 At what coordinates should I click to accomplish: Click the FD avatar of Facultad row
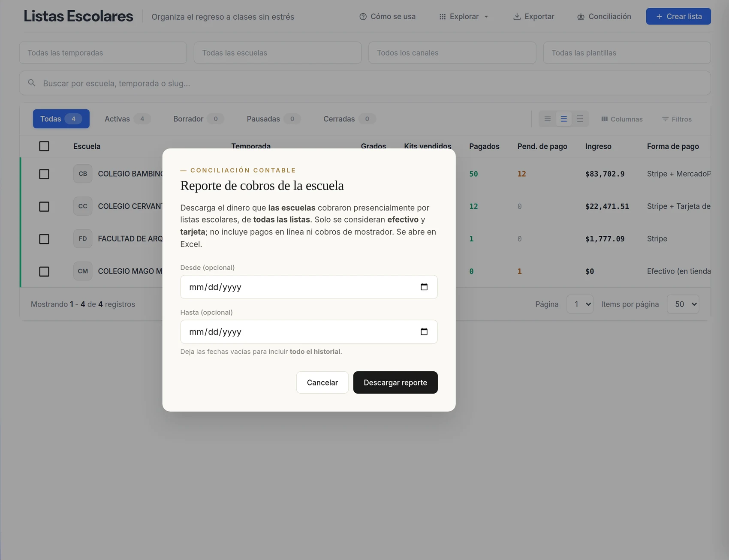pyautogui.click(x=83, y=239)
